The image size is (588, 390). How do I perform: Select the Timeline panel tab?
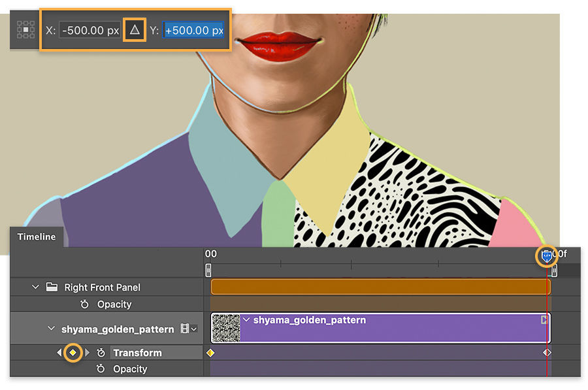36,237
